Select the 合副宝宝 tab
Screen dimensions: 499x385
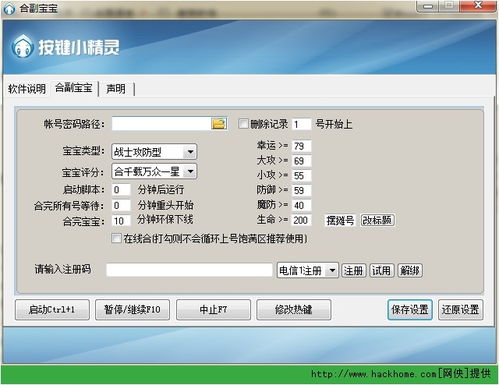click(74, 88)
